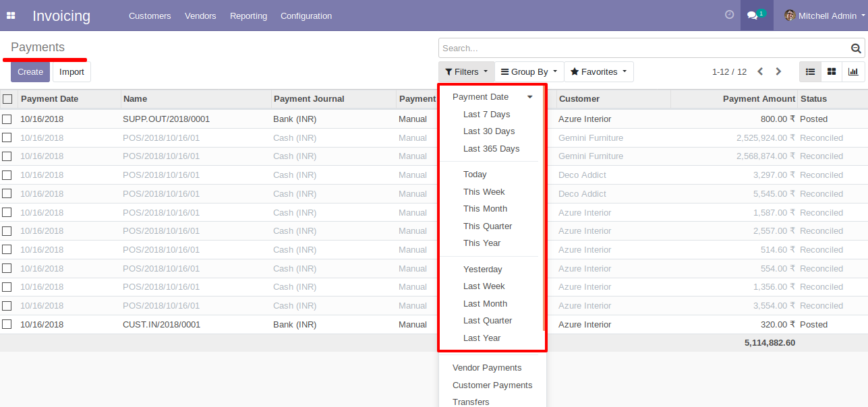Select the SUPP.OUT/2018/0001 row checkbox
Screen dimensions: 868x407
7,119
